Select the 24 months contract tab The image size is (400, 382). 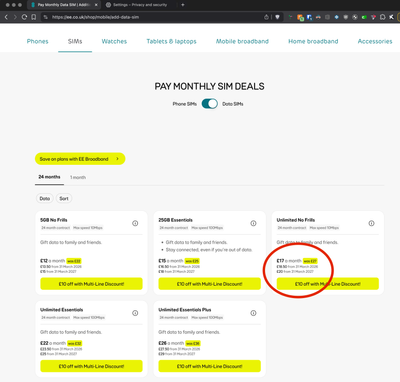click(x=49, y=177)
